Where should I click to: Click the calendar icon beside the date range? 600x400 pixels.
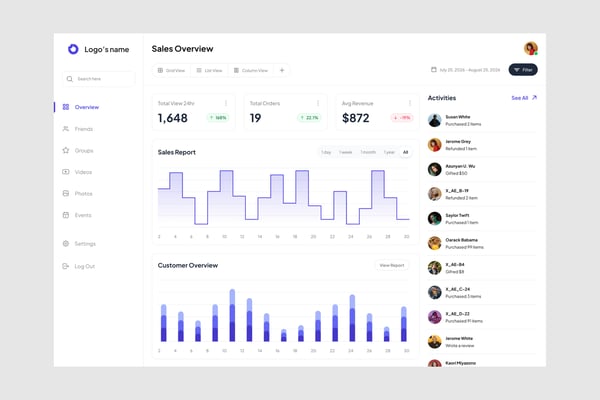(x=434, y=70)
